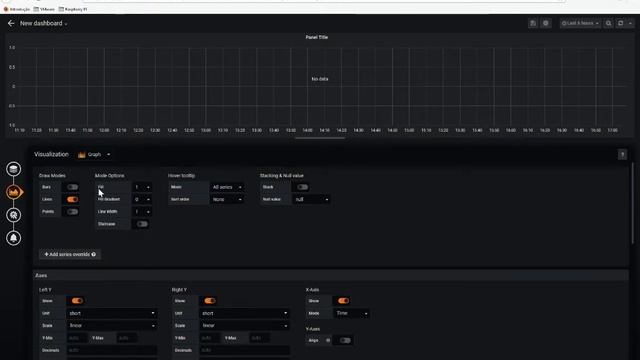
Task: Open the Queries tab database icon
Action: [x=13, y=169]
